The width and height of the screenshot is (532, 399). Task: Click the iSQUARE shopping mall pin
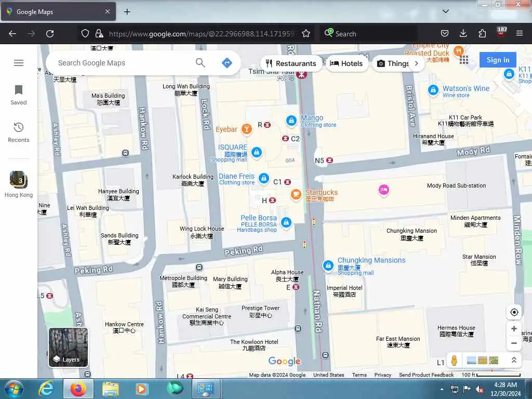point(257,152)
